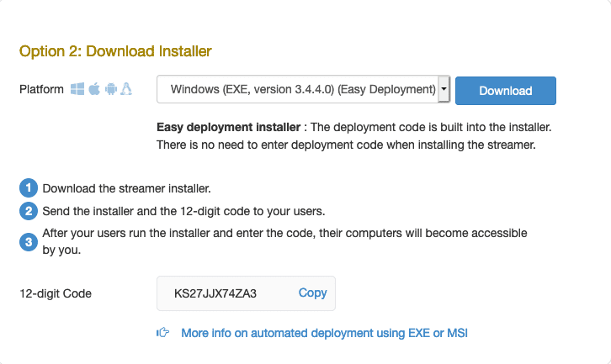Click the blue step 1 circle badge
This screenshot has height=364, width=611.
29,188
